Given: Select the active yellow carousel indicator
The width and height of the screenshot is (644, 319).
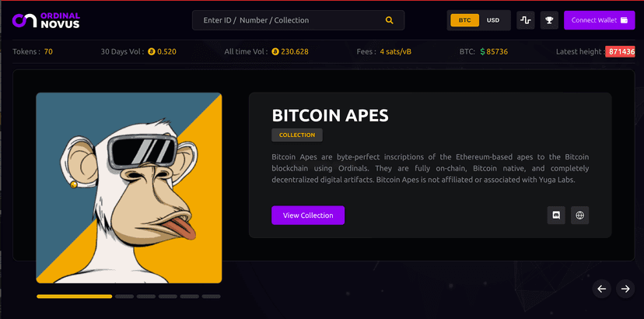Looking at the screenshot, I should click(x=75, y=296).
